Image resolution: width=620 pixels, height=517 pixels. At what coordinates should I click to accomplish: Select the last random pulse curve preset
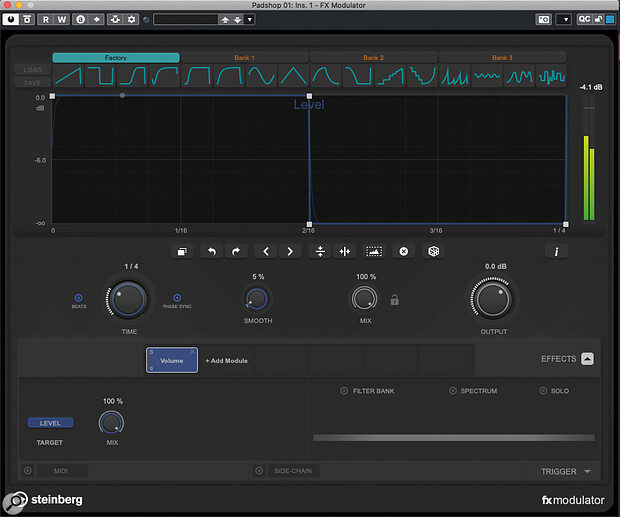[552, 76]
